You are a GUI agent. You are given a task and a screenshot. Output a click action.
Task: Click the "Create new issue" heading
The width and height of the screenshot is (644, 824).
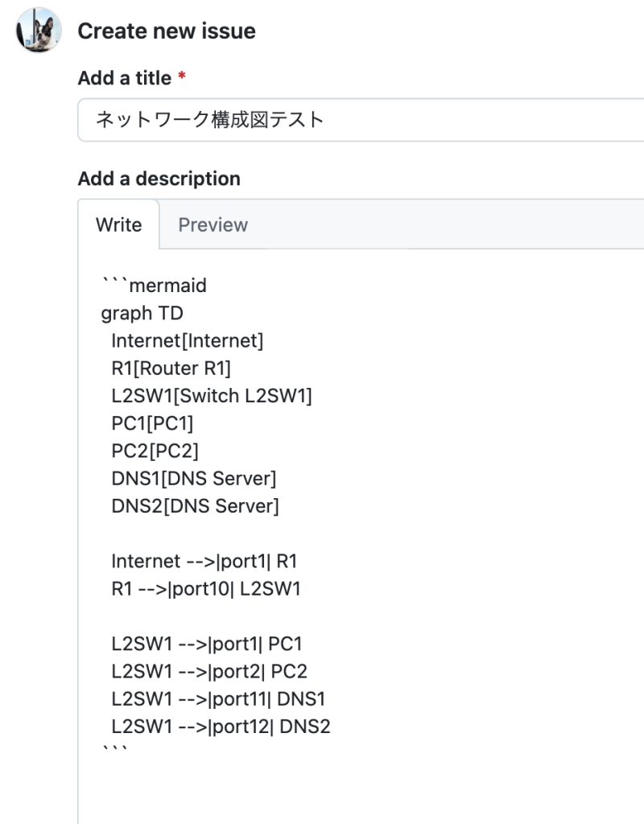tap(167, 31)
